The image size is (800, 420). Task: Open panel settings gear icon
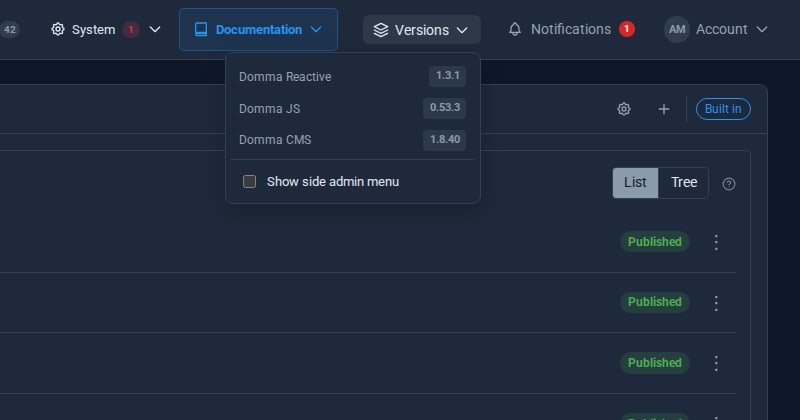623,109
